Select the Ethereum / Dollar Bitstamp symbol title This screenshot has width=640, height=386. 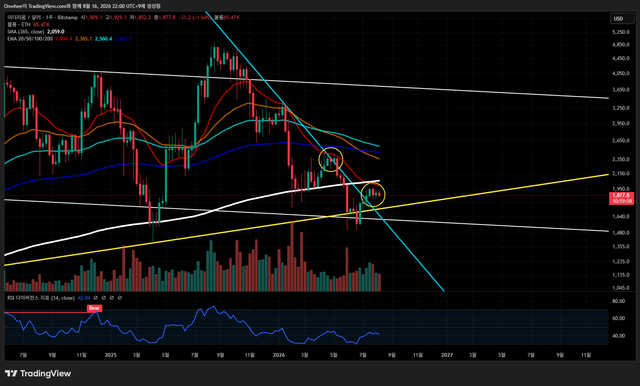42,18
